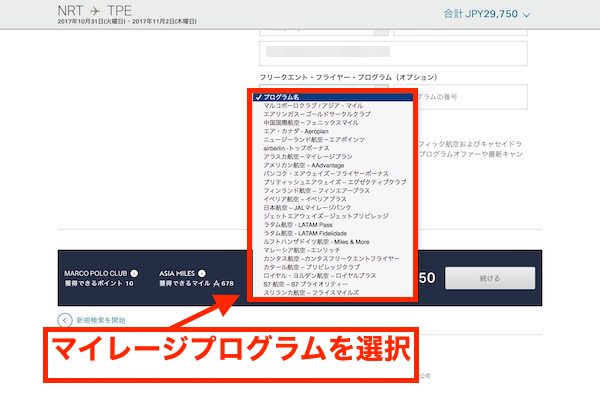Select アメリカン航空 AAdvantage program
The height and width of the screenshot is (400, 600).
[333, 165]
